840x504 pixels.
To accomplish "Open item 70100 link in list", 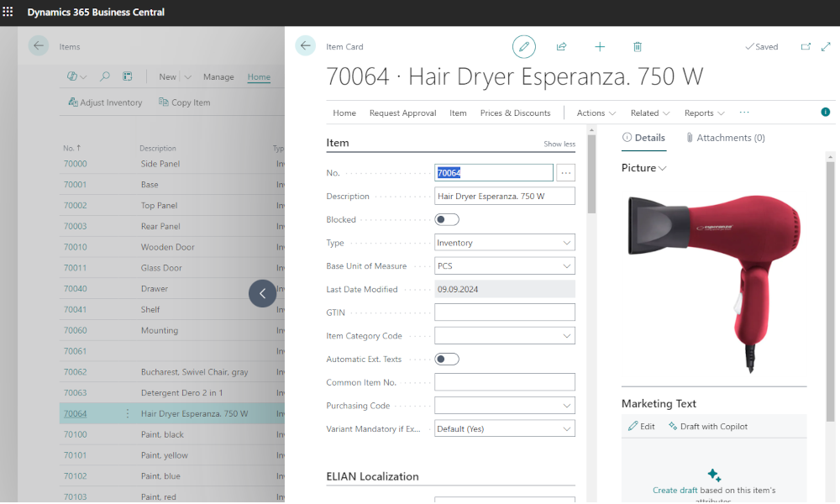I will pos(75,434).
